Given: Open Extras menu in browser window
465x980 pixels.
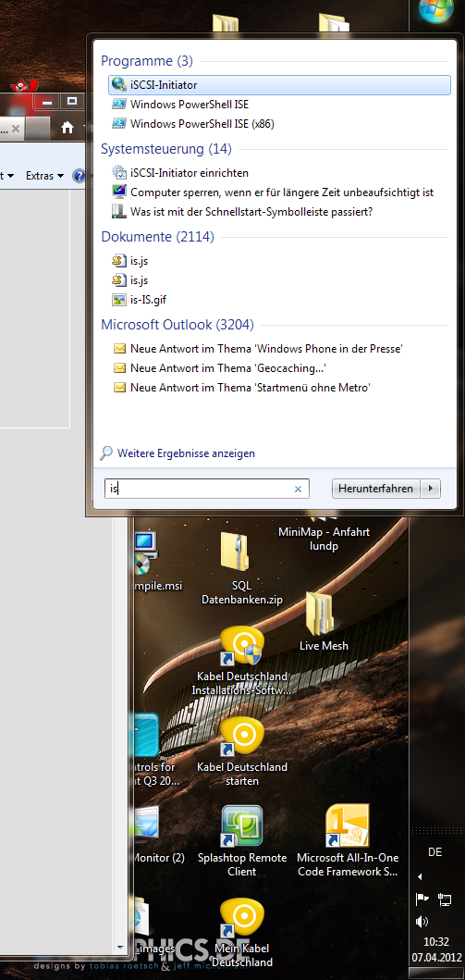Looking at the screenshot, I should [44, 176].
